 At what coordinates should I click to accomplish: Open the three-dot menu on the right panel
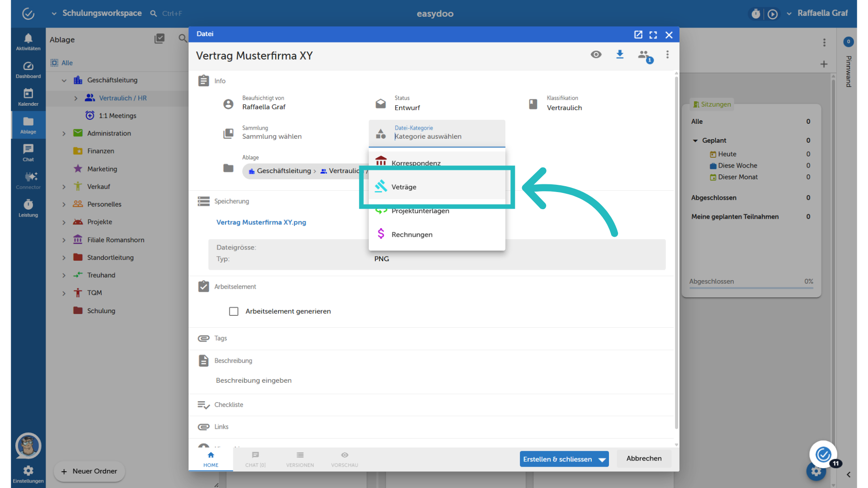[x=824, y=42]
